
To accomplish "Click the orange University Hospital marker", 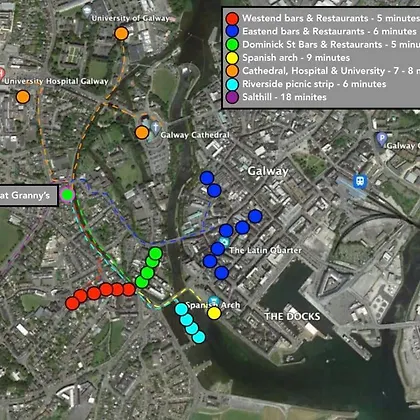I will pyautogui.click(x=23, y=97).
